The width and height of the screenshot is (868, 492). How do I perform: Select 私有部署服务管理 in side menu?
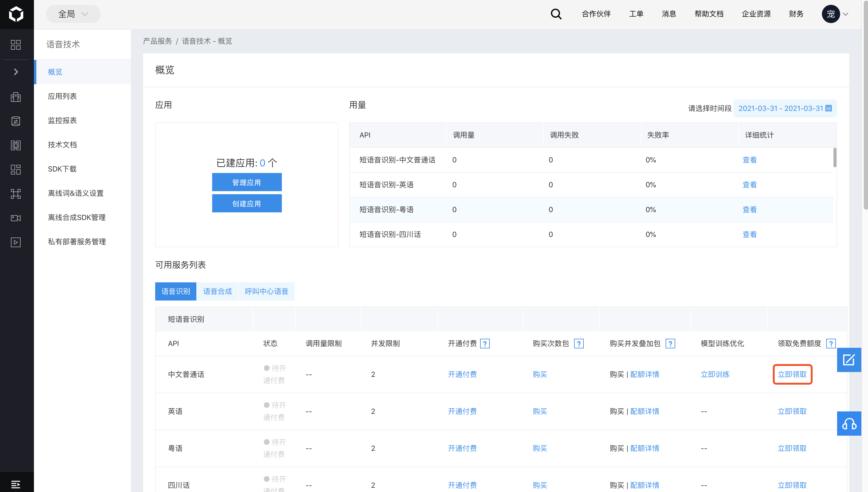click(x=83, y=242)
